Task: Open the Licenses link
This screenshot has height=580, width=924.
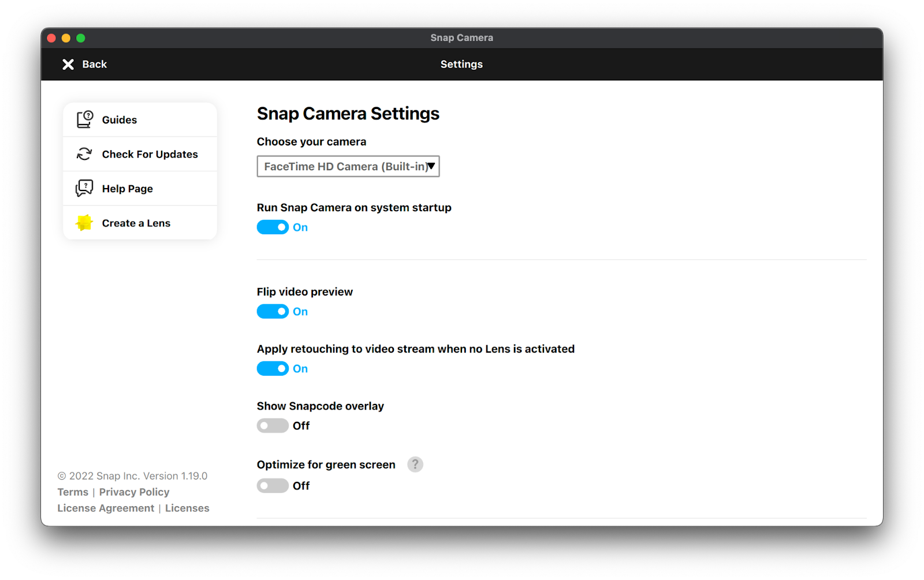Action: coord(187,508)
